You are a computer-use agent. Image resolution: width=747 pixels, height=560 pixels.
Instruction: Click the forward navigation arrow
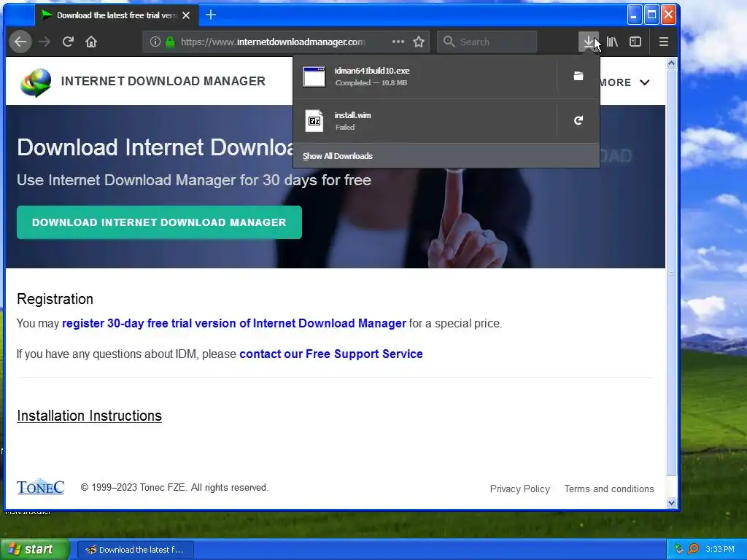[44, 42]
